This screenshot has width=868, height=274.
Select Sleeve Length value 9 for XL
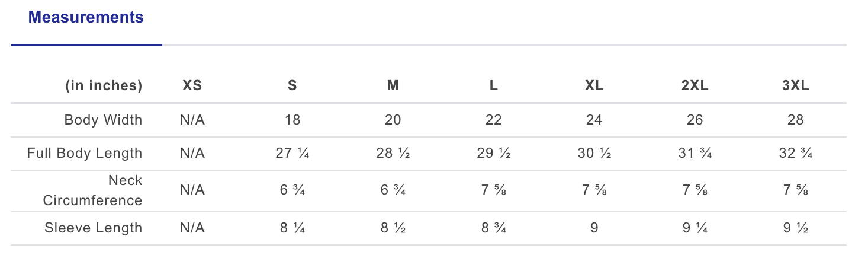[594, 228]
